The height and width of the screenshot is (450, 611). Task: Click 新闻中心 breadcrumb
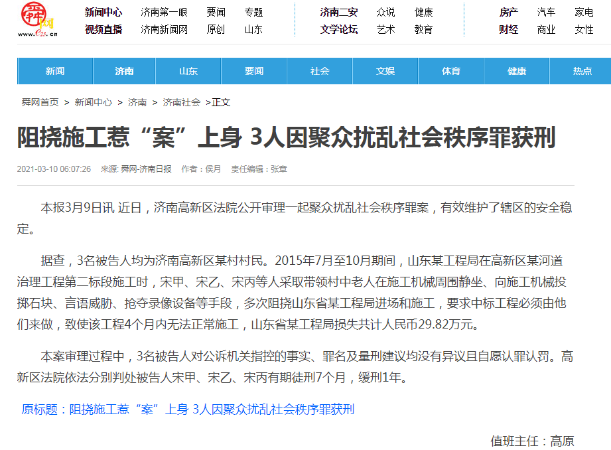coord(93,102)
